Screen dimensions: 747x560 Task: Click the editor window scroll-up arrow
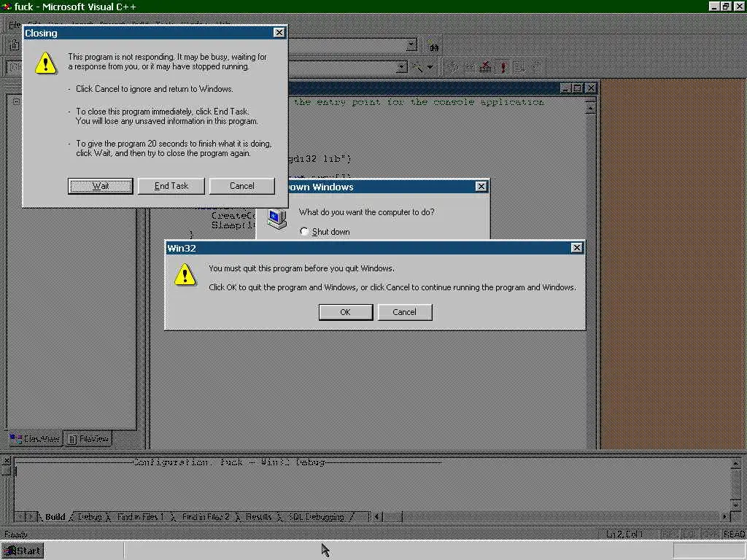(x=589, y=109)
